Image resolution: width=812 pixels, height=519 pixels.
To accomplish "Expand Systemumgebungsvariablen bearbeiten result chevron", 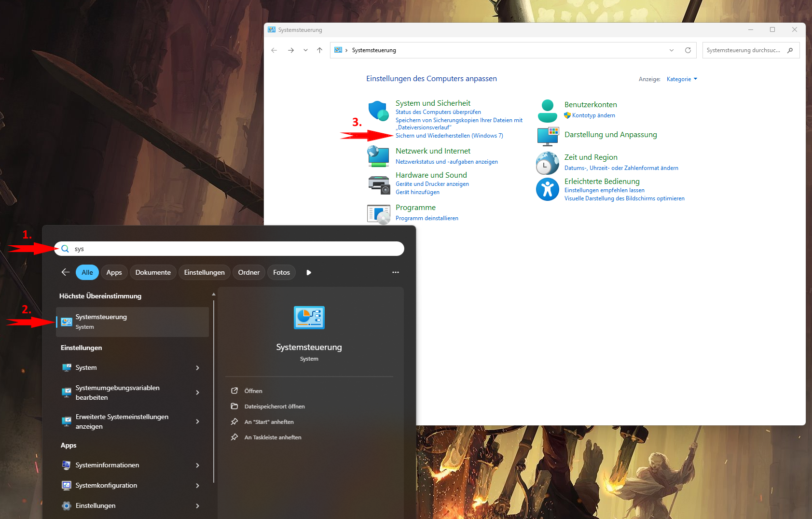I will (x=197, y=393).
